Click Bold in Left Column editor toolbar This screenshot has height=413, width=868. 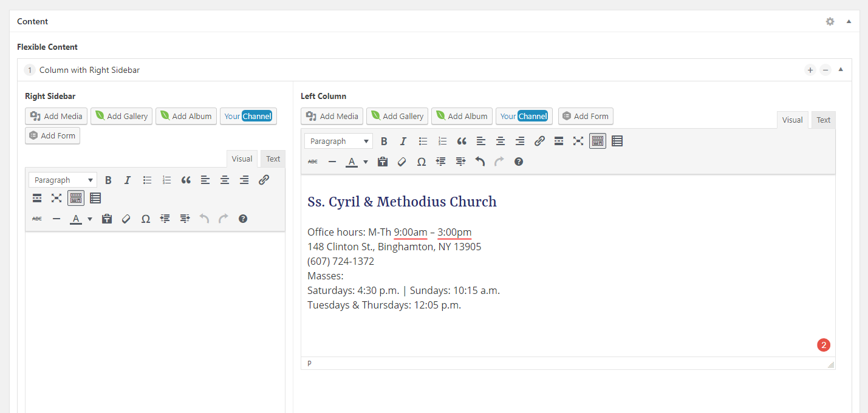[384, 142]
